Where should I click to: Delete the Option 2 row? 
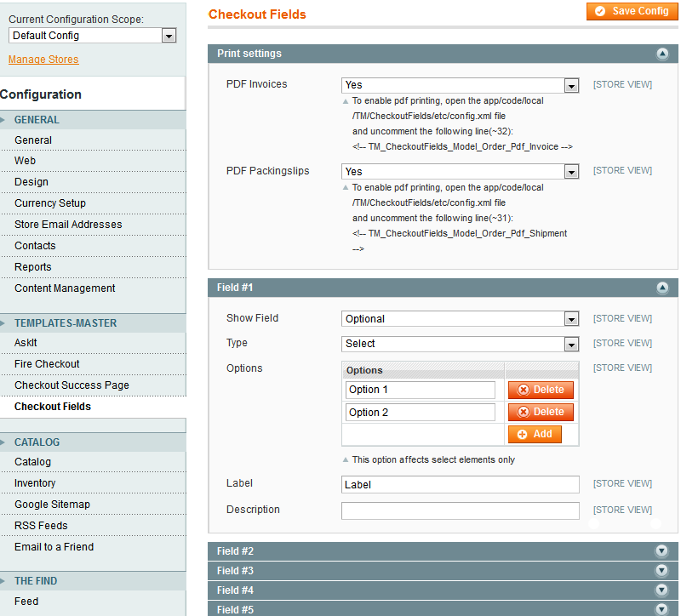point(541,412)
